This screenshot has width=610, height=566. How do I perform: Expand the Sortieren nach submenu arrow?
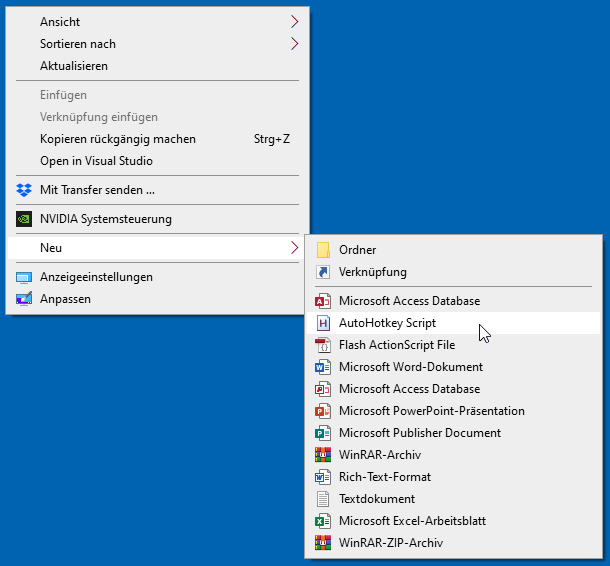(294, 44)
